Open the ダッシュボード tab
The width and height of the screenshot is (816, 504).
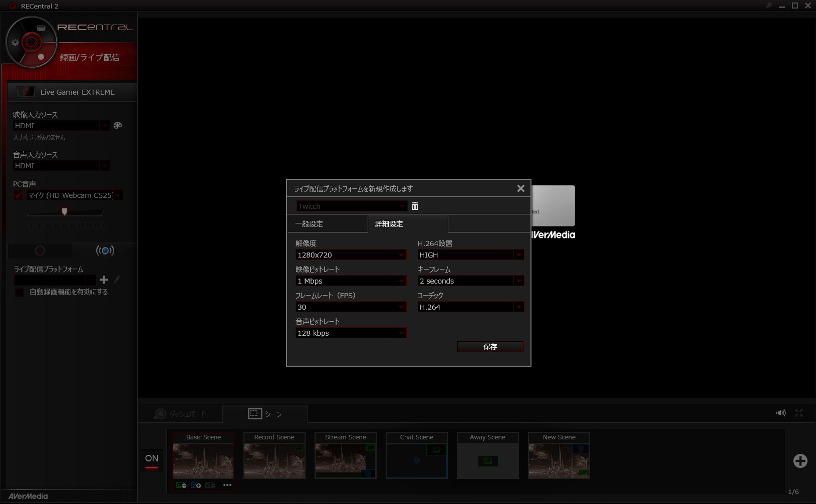[180, 414]
